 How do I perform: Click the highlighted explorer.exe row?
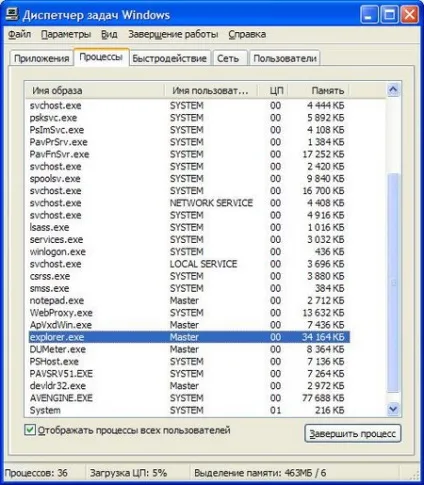point(189,337)
